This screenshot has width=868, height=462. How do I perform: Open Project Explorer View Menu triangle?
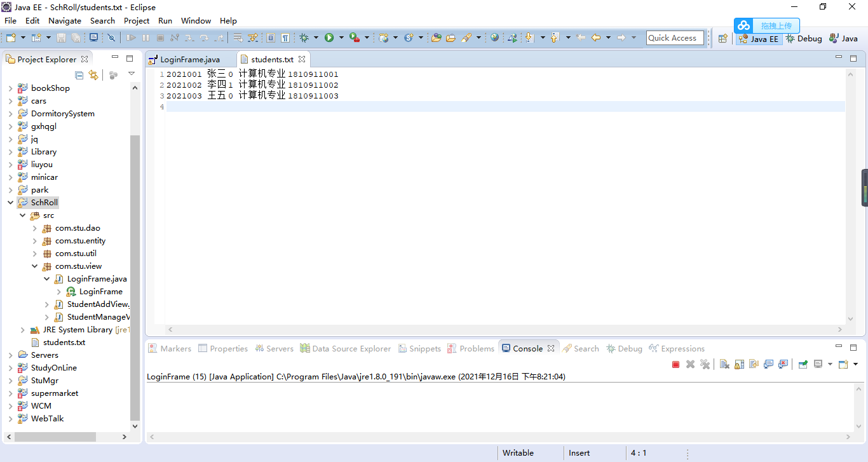(132, 74)
